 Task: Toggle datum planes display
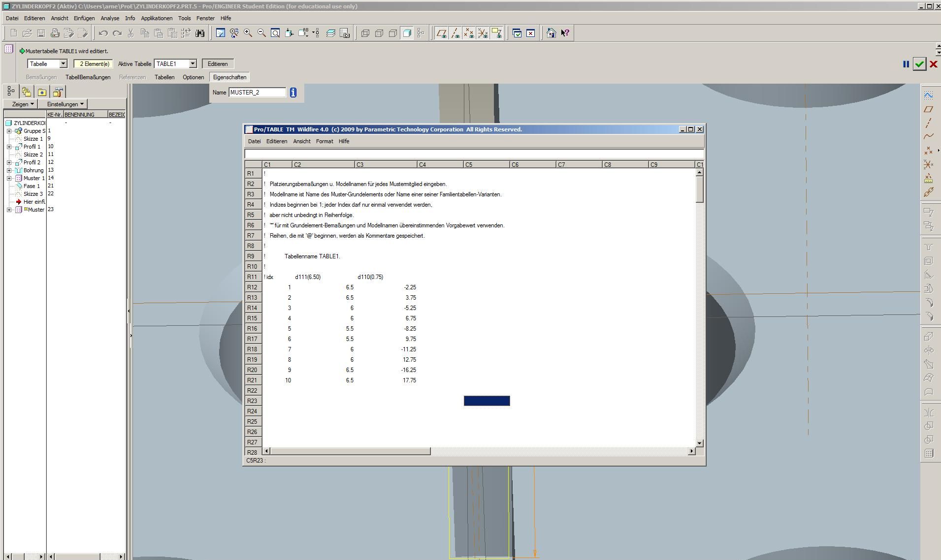442,33
